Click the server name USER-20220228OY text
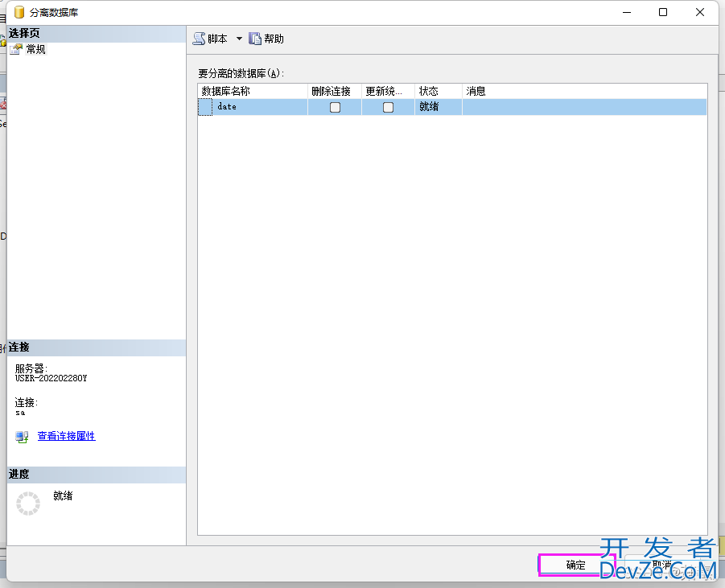This screenshot has height=588, width=725. pos(51,378)
